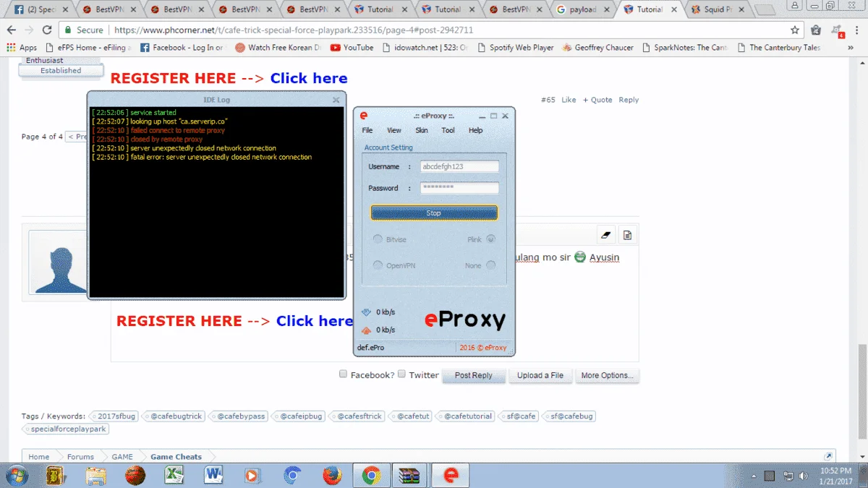Viewport: 868px width, 488px height.
Task: Click eProxy title bar logo icon
Action: [365, 116]
